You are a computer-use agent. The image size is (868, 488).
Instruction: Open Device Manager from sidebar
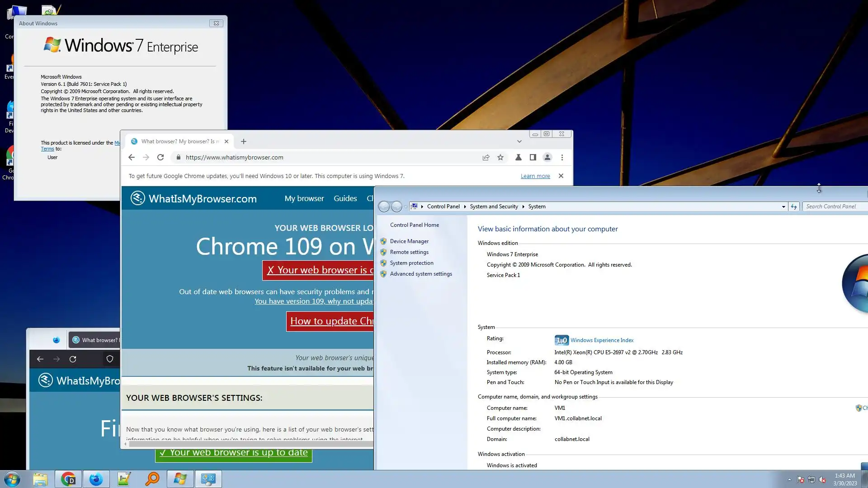[x=409, y=241]
